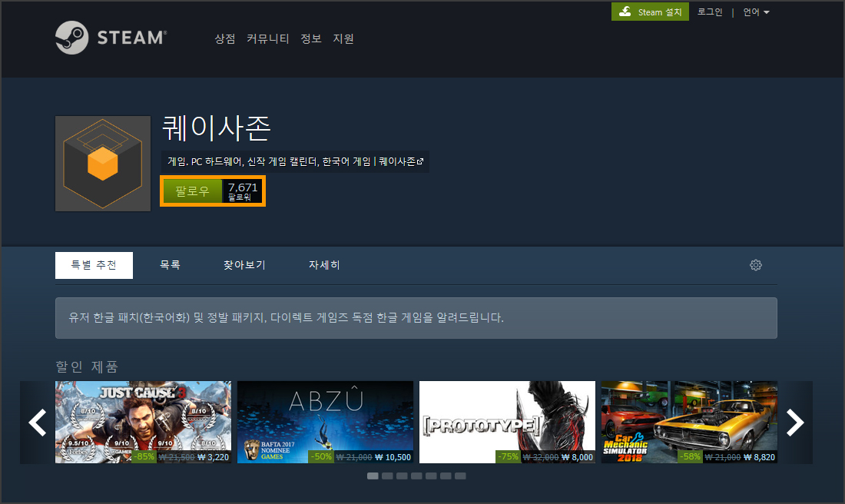
Task: Go to previous discounted products page
Action: coord(37,422)
